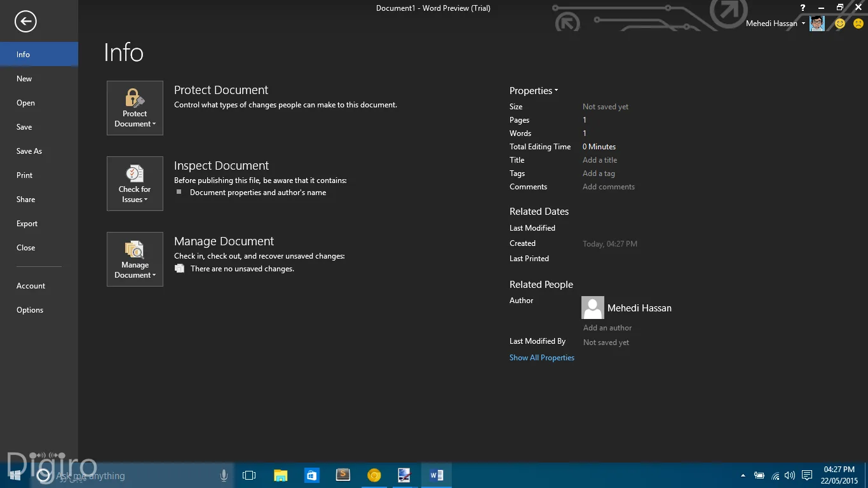Click "Document properties and author's name" text
868x488 pixels.
coord(258,193)
